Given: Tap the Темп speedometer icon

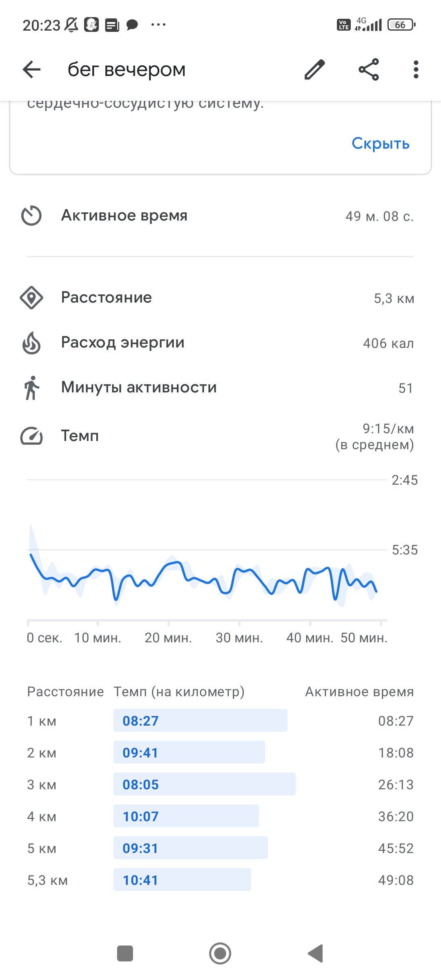Looking at the screenshot, I should [x=31, y=436].
